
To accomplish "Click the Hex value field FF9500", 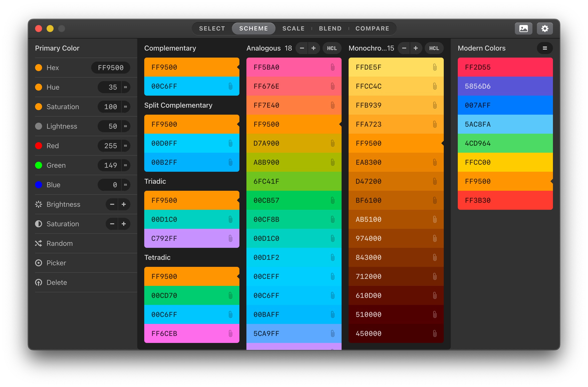I will click(110, 68).
